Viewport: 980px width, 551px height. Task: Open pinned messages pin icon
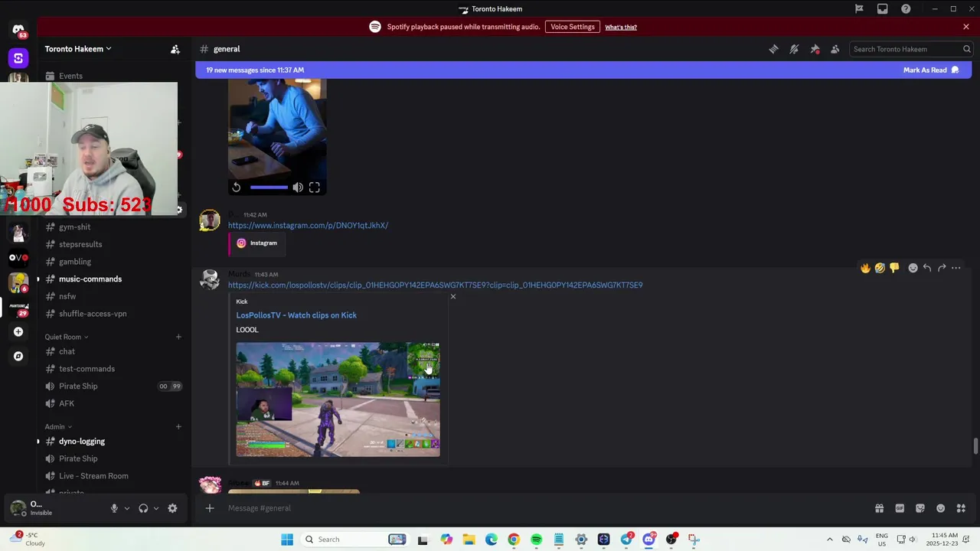click(x=815, y=49)
